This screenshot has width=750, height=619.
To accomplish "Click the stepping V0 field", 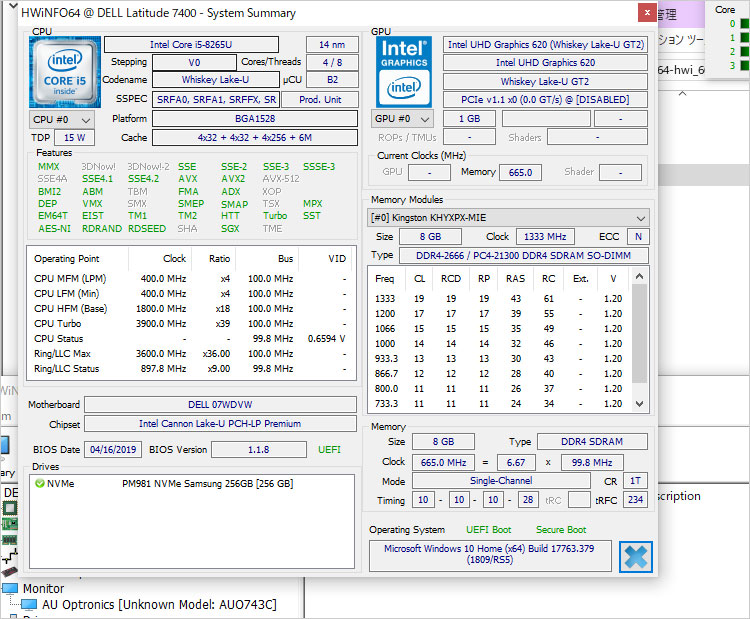I will pyautogui.click(x=194, y=62).
